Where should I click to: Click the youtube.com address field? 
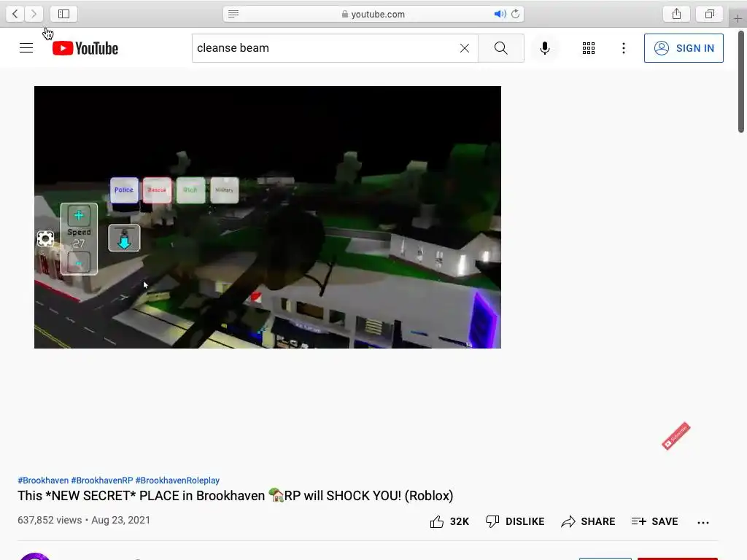373,14
